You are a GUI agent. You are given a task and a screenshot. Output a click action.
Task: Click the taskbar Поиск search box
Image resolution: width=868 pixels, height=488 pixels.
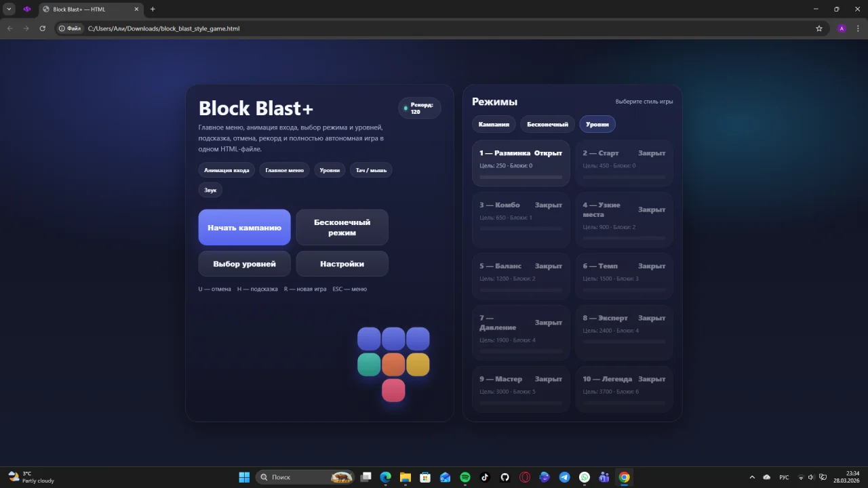[306, 477]
